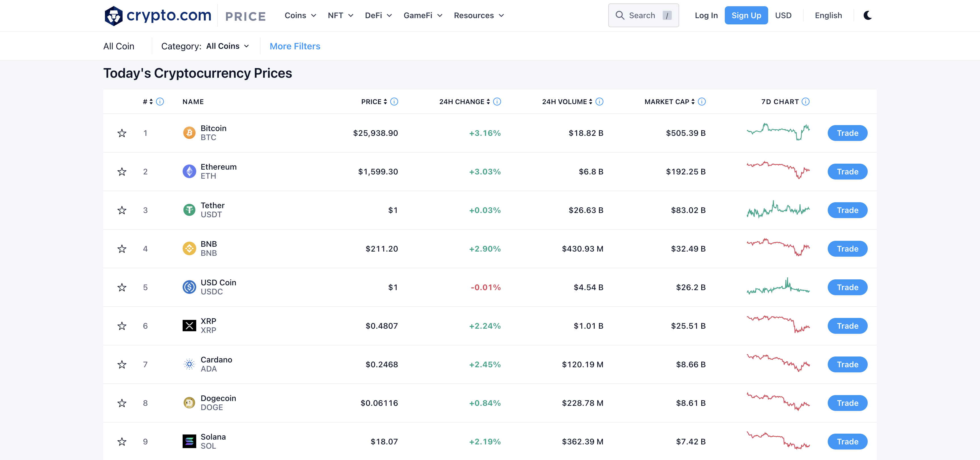Star the BNB row
Viewport: 980px width, 460px height.
pos(122,249)
